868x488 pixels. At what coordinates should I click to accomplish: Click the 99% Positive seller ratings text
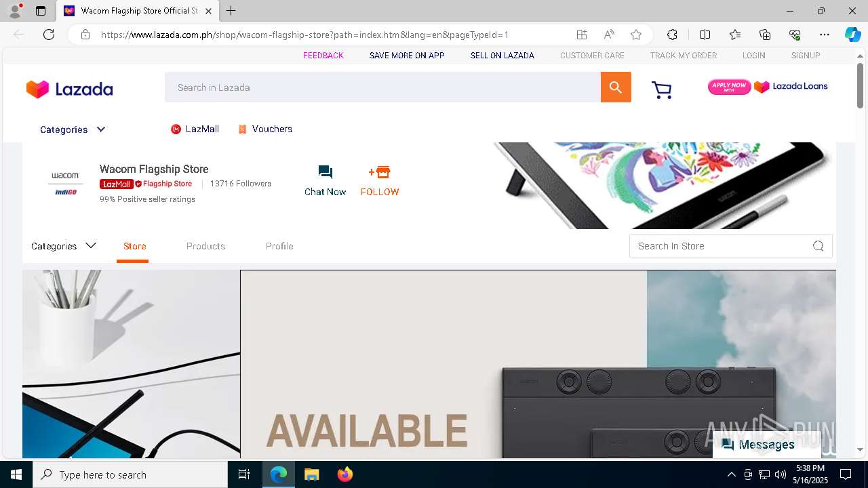pyautogui.click(x=147, y=199)
